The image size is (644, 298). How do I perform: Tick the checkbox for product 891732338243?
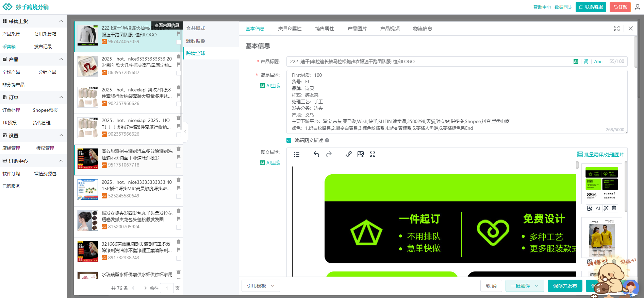coord(179,258)
